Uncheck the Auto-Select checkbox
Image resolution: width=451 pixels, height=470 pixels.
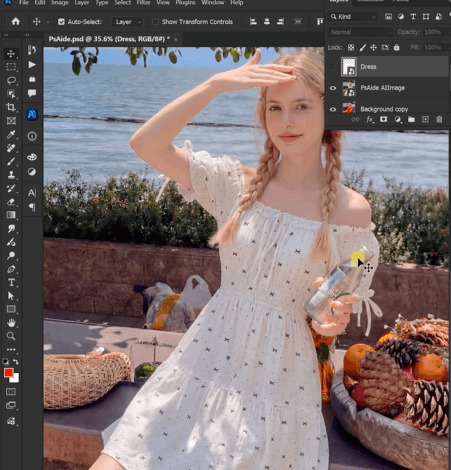61,22
